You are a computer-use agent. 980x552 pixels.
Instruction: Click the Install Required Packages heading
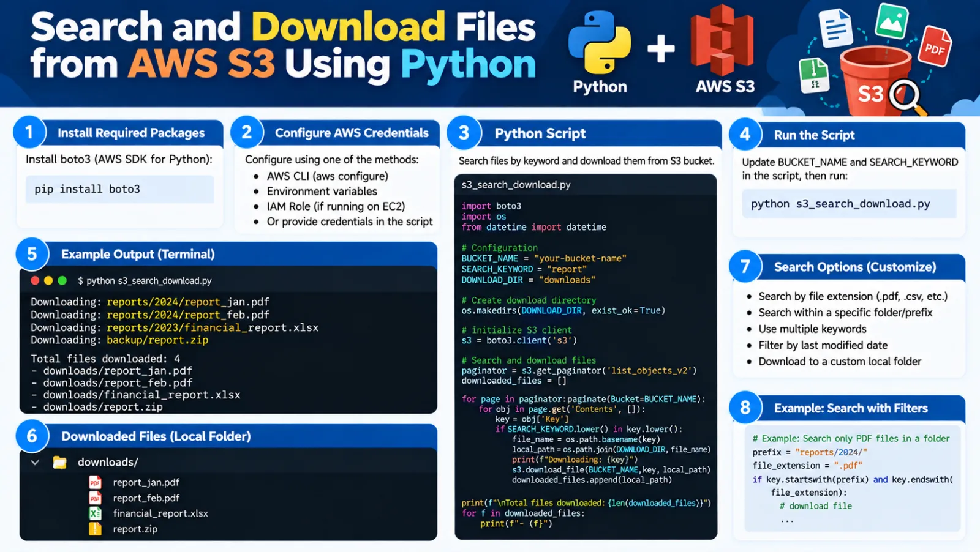click(131, 133)
